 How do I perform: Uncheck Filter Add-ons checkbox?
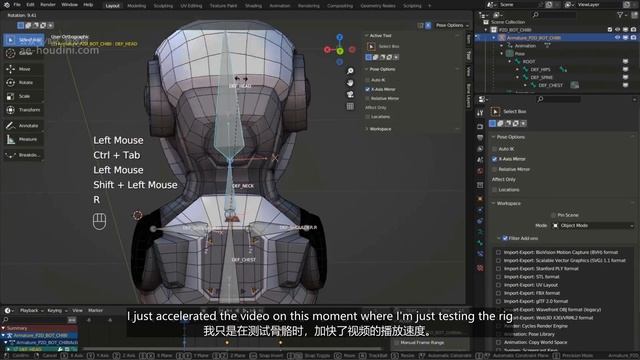505,238
